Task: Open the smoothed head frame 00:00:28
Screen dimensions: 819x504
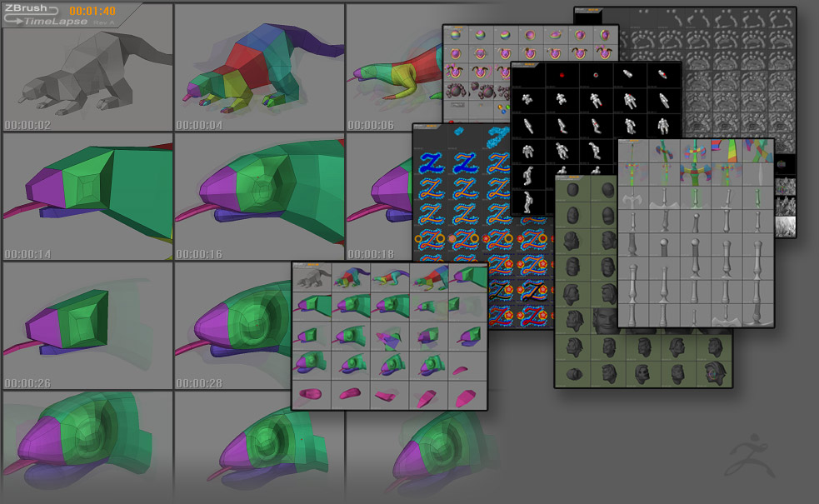Action: (x=233, y=326)
